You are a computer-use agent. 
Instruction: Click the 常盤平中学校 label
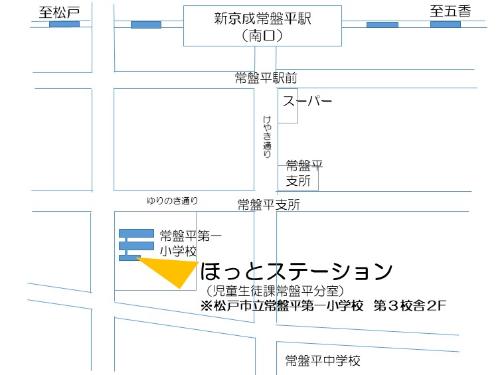click(x=323, y=360)
